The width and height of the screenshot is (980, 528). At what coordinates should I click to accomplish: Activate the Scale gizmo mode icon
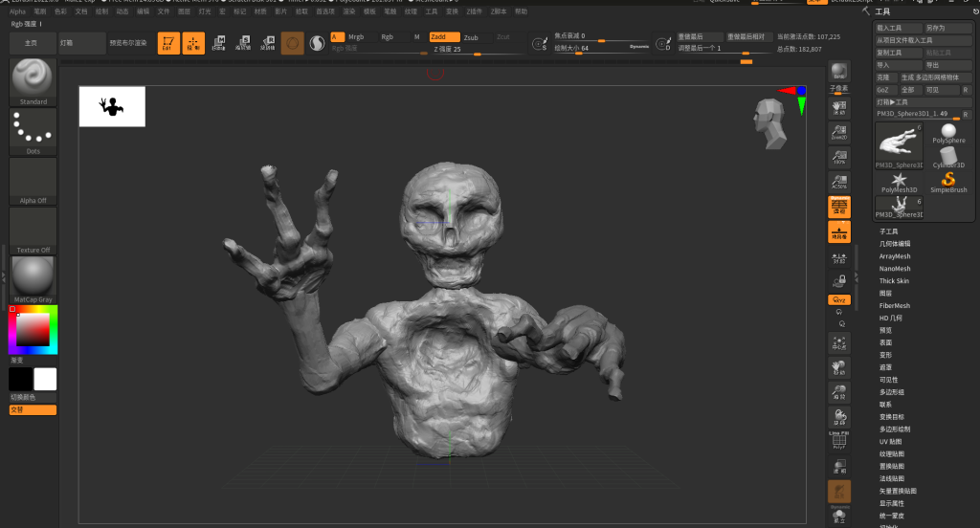coord(242,43)
